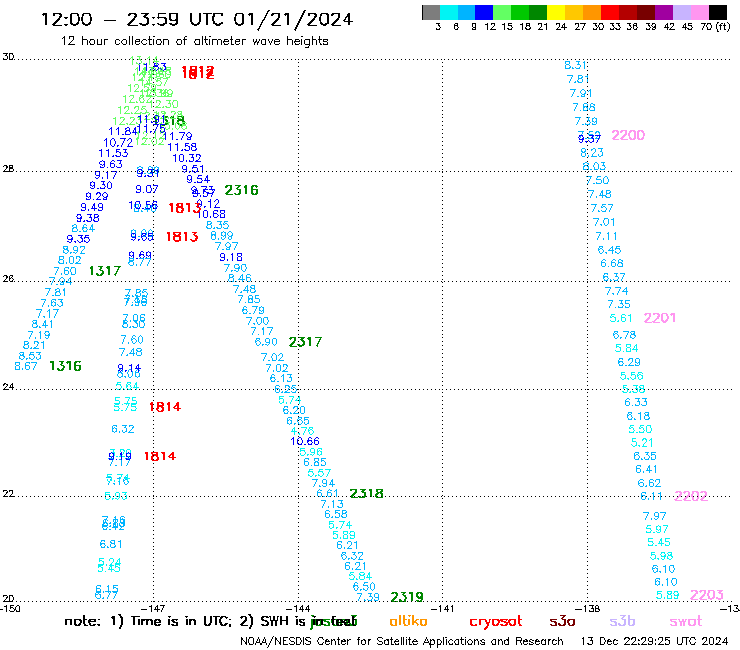
Task: Click the wave height value '5.21'
Action: point(642,443)
